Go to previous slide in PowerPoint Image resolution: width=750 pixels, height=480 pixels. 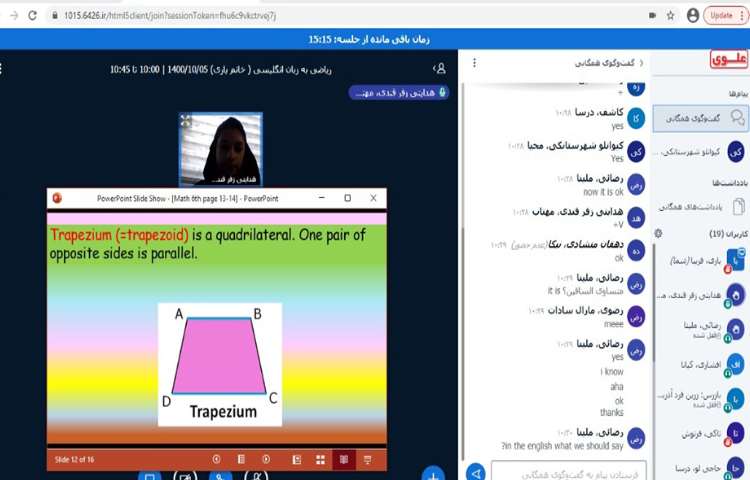pyautogui.click(x=217, y=459)
